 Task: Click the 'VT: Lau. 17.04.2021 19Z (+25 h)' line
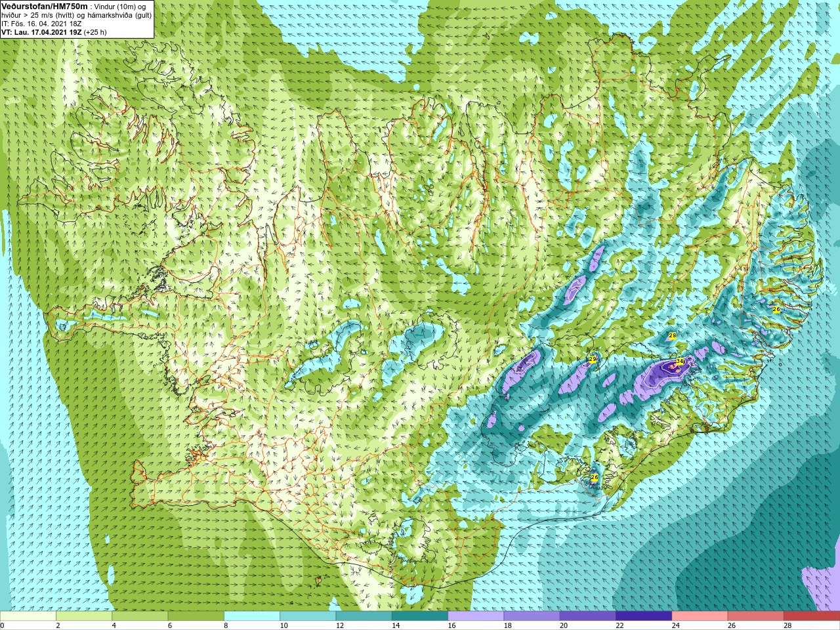tap(54, 32)
